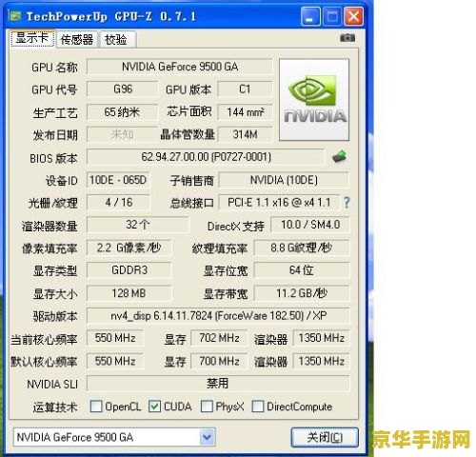Image resolution: width=476 pixels, height=457 pixels.
Task: Click the ForceWare 182.50 driver version field
Action: point(218,316)
